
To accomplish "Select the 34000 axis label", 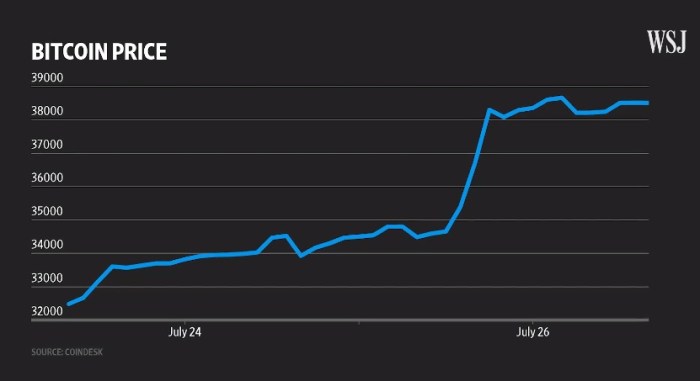I will (x=47, y=245).
